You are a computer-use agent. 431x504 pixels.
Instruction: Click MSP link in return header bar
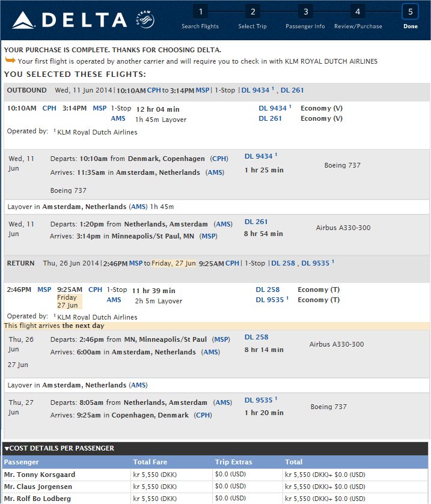[x=136, y=263]
